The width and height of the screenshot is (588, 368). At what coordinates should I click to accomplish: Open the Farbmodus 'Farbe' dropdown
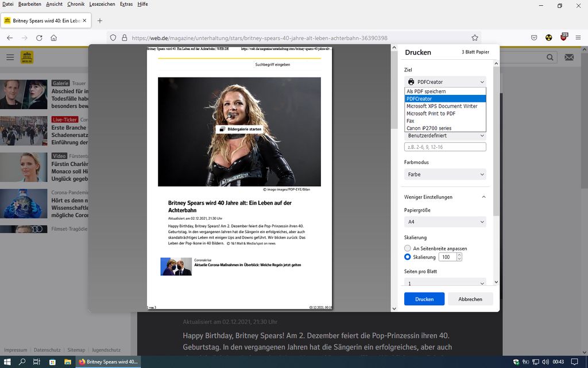(445, 174)
